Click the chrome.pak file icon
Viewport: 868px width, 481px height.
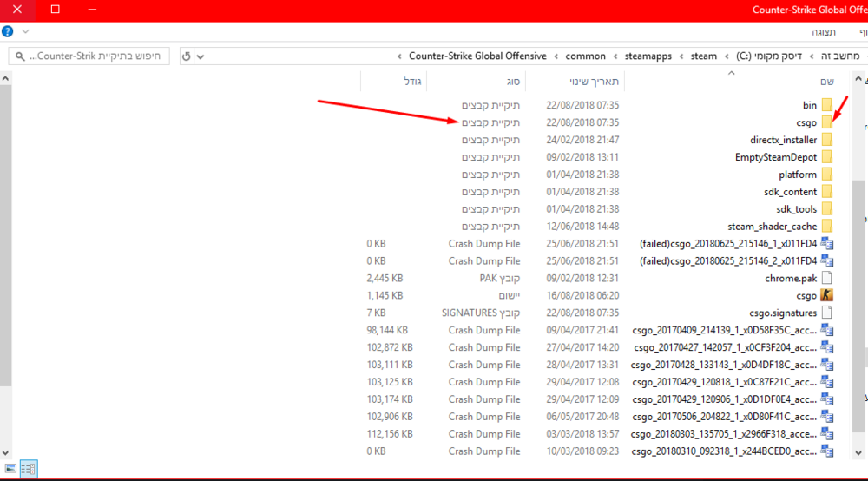[x=826, y=278]
